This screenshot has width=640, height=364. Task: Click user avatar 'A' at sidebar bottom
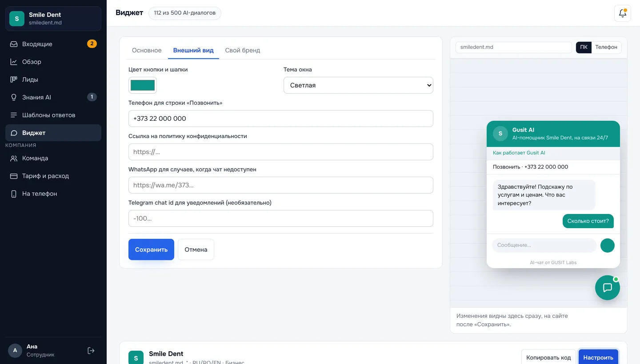click(15, 350)
